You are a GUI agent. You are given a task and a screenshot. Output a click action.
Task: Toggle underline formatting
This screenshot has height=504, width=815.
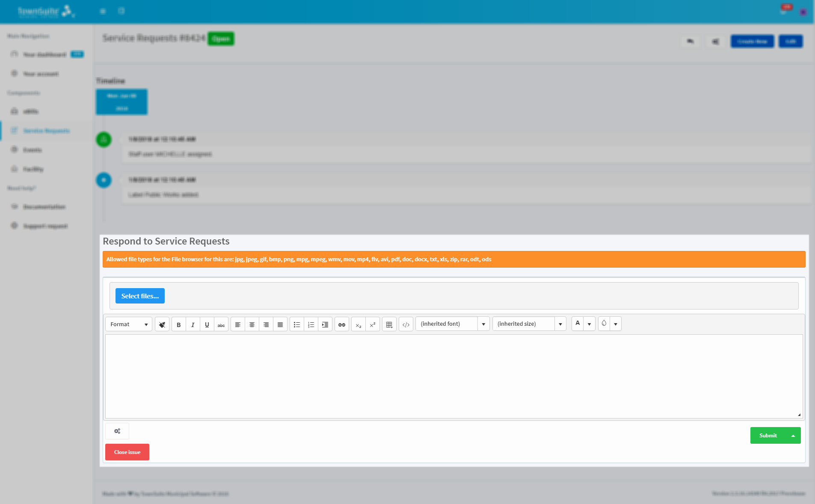point(207,324)
